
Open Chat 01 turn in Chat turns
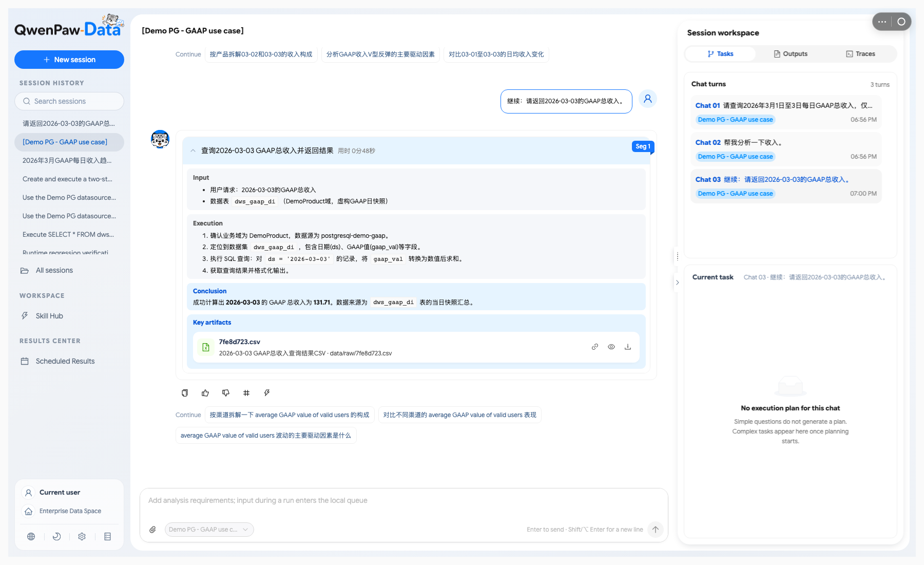(x=786, y=112)
